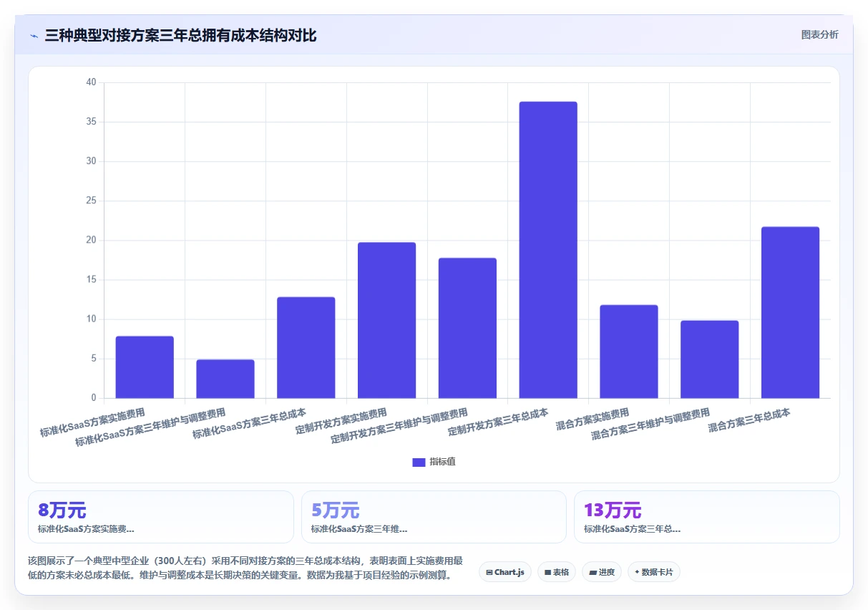868x610 pixels.
Task: Click the description paragraph starting 该图展示了
Action: 245,568
